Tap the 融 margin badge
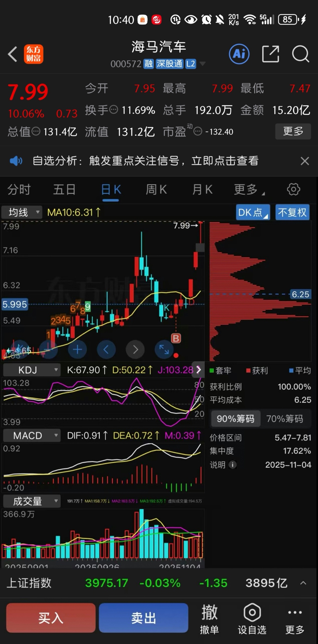Viewport: 318px width, 644px height. 148,64
